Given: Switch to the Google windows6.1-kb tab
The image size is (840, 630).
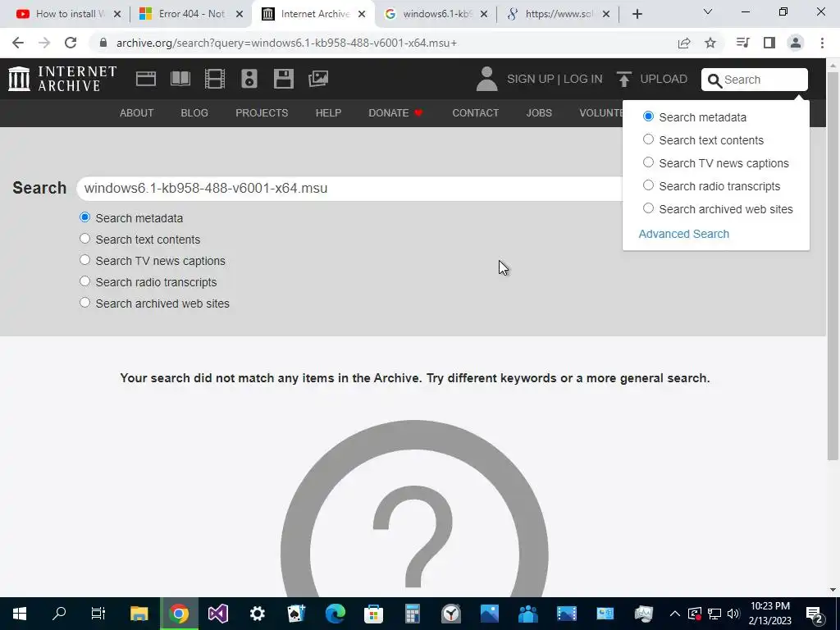Looking at the screenshot, I should coord(436,14).
